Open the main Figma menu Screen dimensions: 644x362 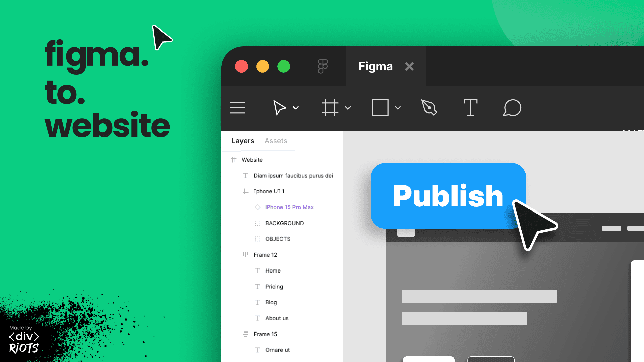coord(236,108)
